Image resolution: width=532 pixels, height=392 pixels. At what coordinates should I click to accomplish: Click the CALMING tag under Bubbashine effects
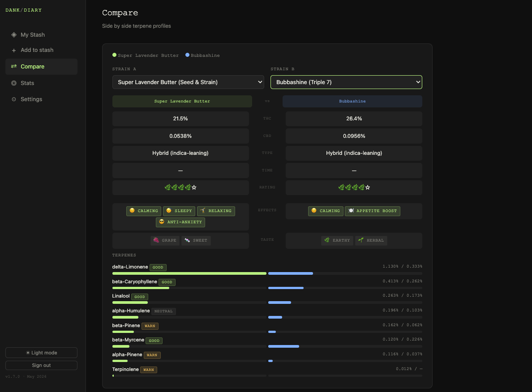coord(326,211)
